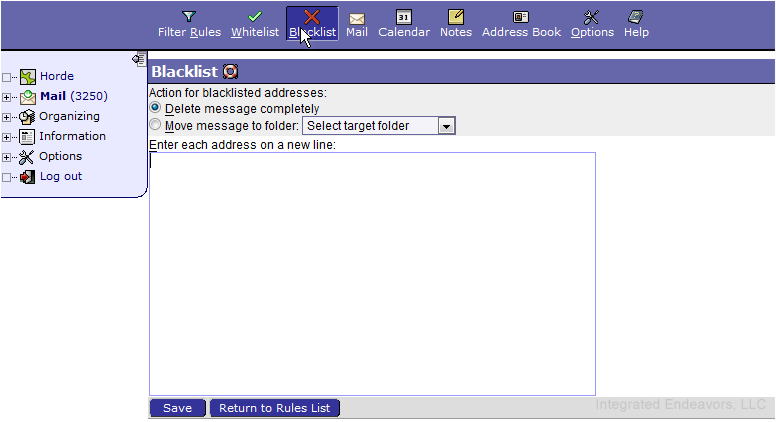This screenshot has height=422, width=776.
Task: Open Calendar menu label
Action: coord(404,32)
